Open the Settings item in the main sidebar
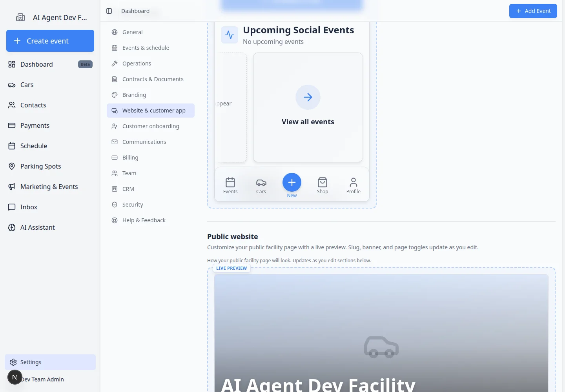Screen dimensions: 565x392 (50, 362)
